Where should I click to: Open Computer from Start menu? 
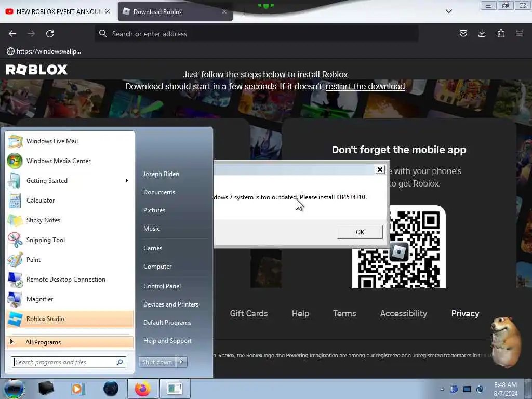(x=157, y=267)
